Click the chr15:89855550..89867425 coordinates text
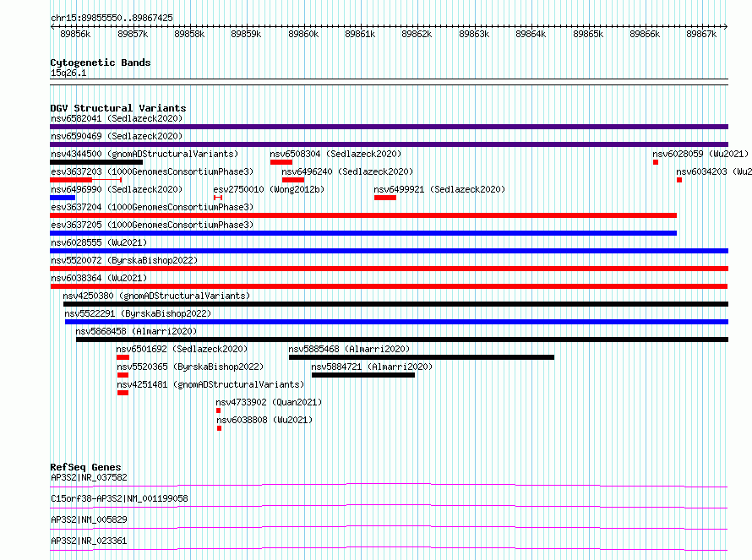This screenshot has height=560, width=752. (x=112, y=19)
